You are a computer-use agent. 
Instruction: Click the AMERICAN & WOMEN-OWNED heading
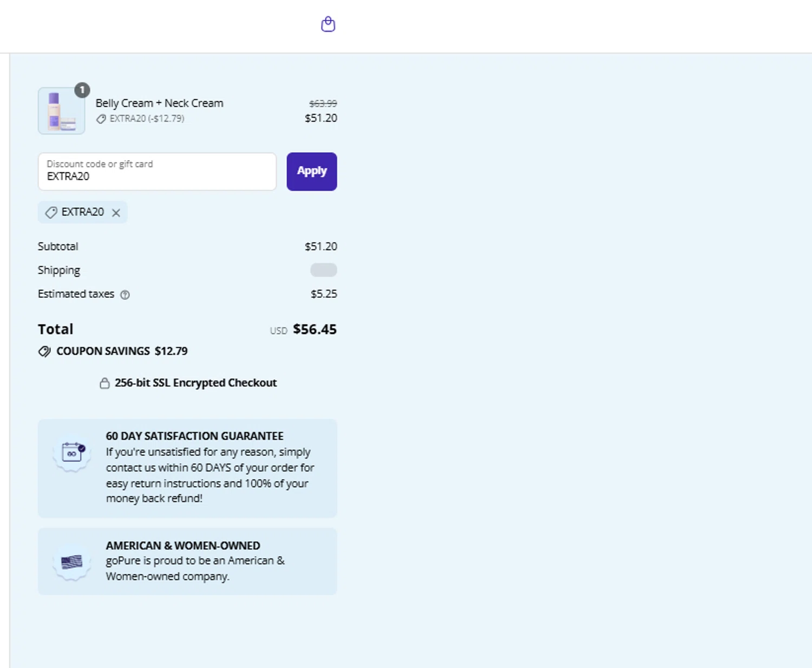[183, 546]
